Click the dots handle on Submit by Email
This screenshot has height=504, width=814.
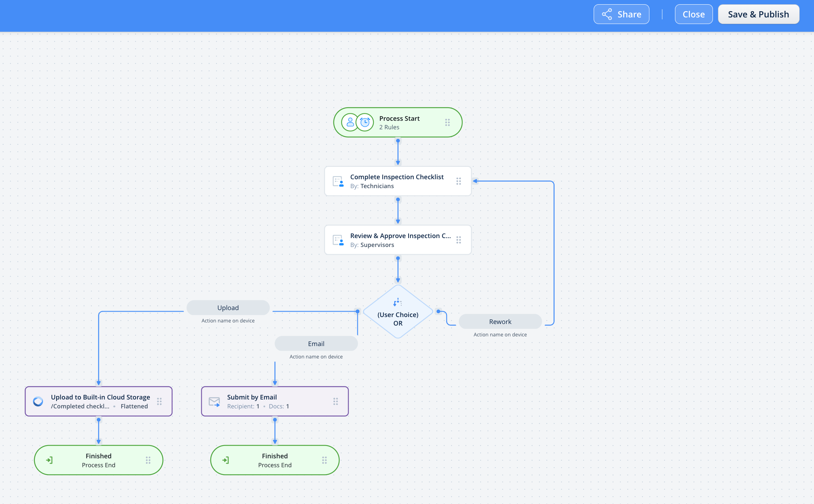(335, 401)
